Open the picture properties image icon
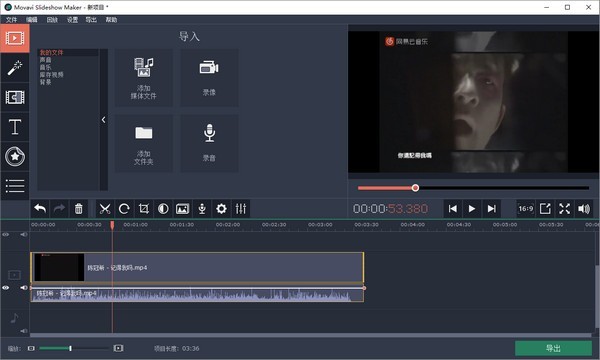 coord(183,209)
